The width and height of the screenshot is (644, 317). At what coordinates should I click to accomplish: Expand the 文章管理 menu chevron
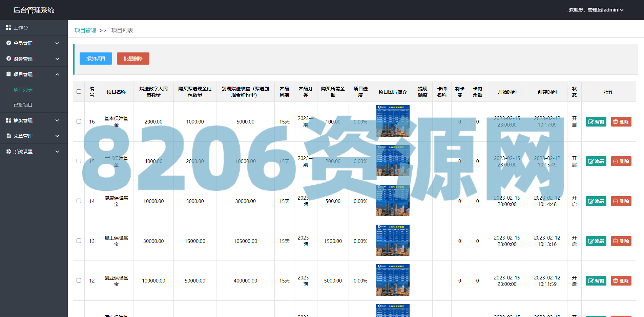(57, 136)
